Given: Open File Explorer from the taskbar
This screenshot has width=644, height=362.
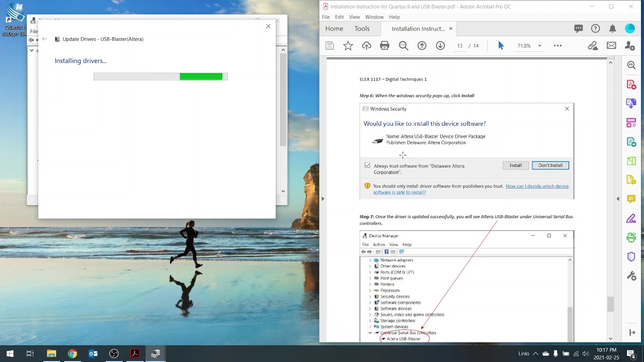Looking at the screenshot, I should click(x=51, y=353).
